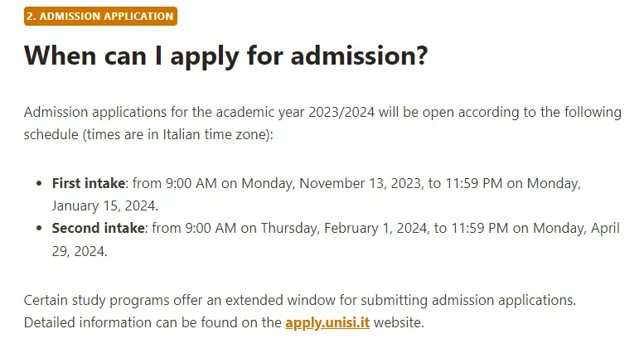Click the '2. Admission Application' orange badge

(x=100, y=16)
